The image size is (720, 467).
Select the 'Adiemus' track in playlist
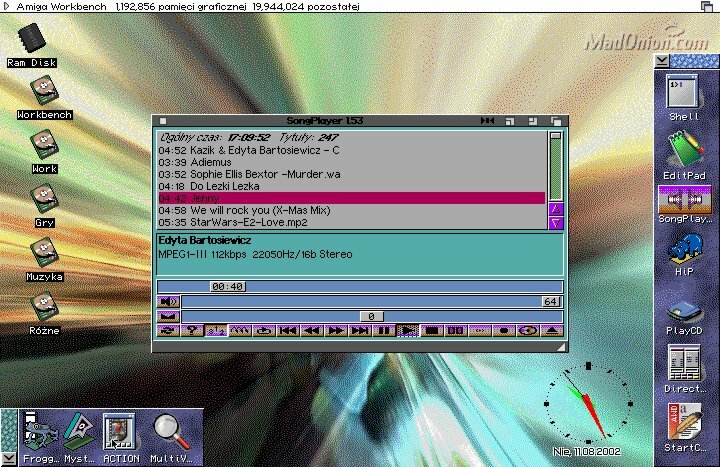pos(352,162)
